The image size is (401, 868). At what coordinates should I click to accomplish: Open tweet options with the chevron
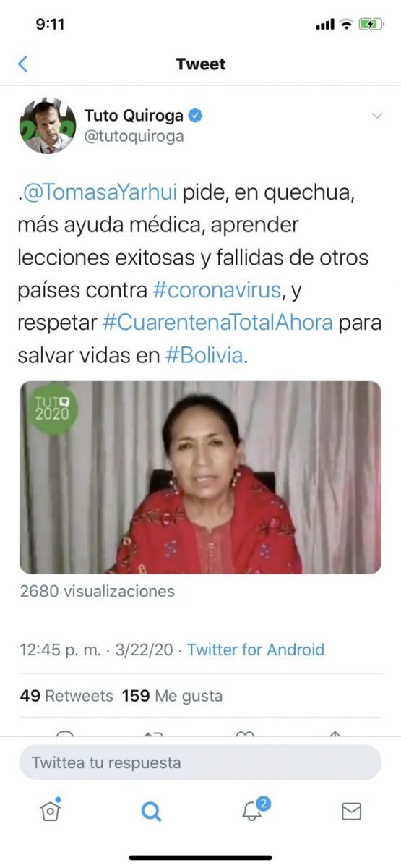coord(376,116)
